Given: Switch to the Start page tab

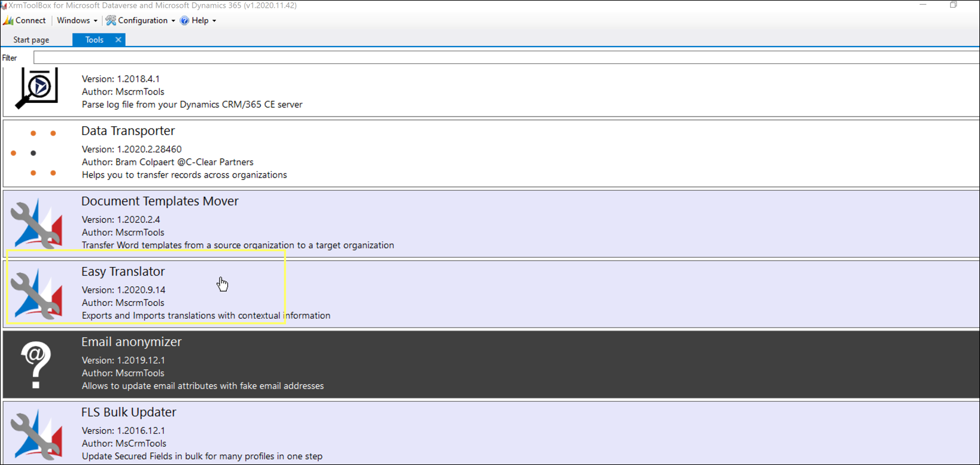Looking at the screenshot, I should click(x=31, y=40).
